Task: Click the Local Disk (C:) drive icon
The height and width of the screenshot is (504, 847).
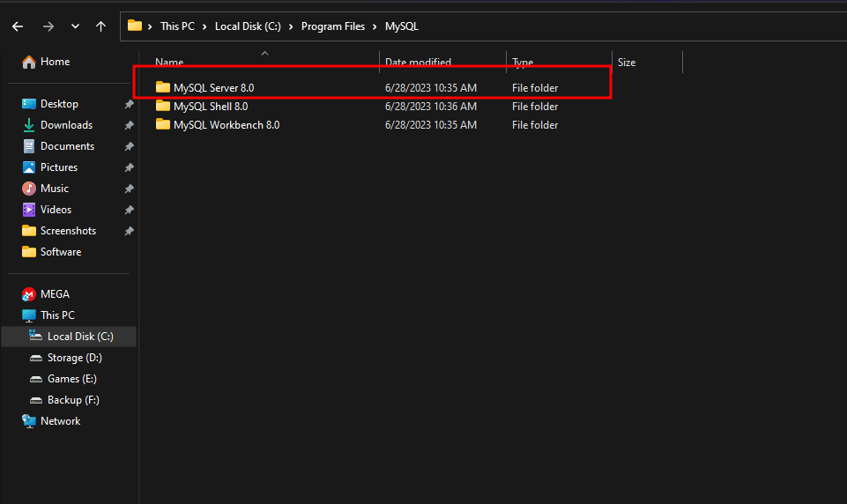Action: coord(35,336)
